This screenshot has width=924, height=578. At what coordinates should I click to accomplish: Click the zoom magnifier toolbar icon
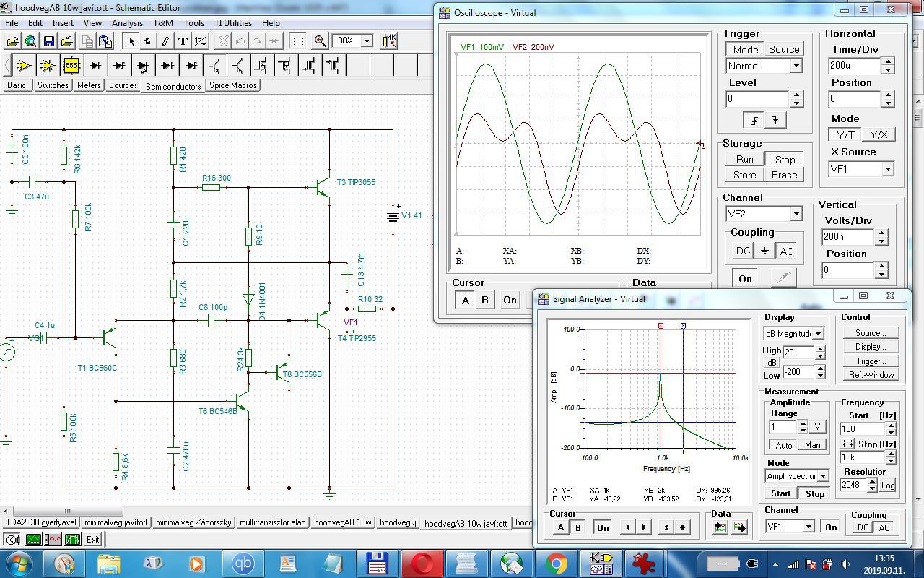click(x=320, y=41)
